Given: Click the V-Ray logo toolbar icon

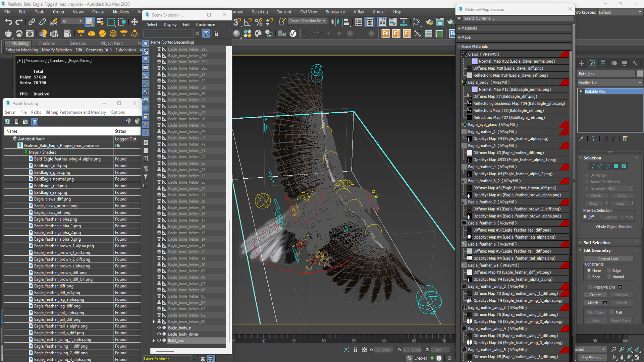Looking at the screenshot, I should click(x=293, y=34).
